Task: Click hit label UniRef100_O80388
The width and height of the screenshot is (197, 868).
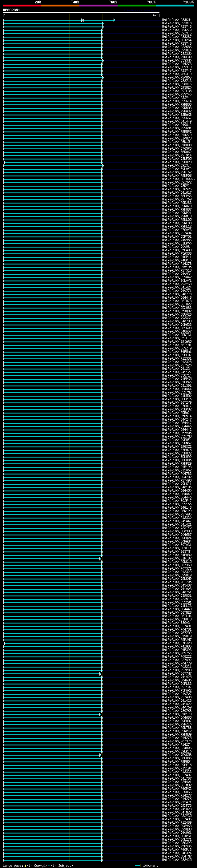Action: [176, 531]
